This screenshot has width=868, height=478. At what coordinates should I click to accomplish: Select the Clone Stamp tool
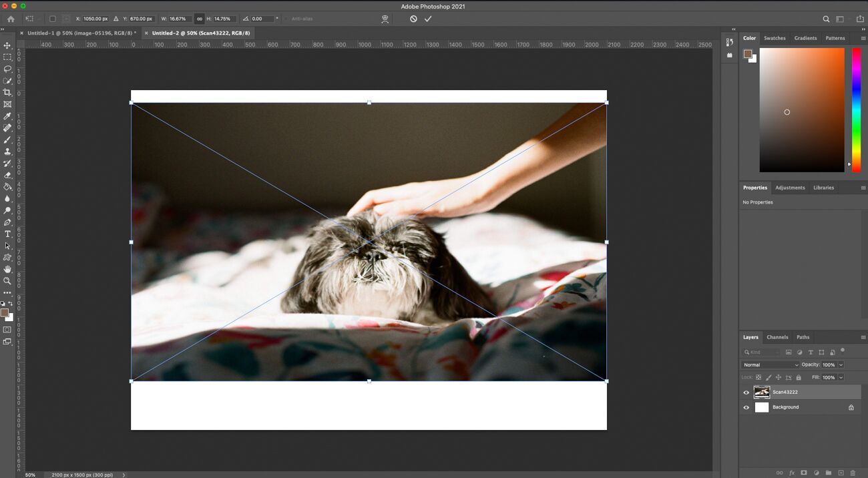[8, 152]
